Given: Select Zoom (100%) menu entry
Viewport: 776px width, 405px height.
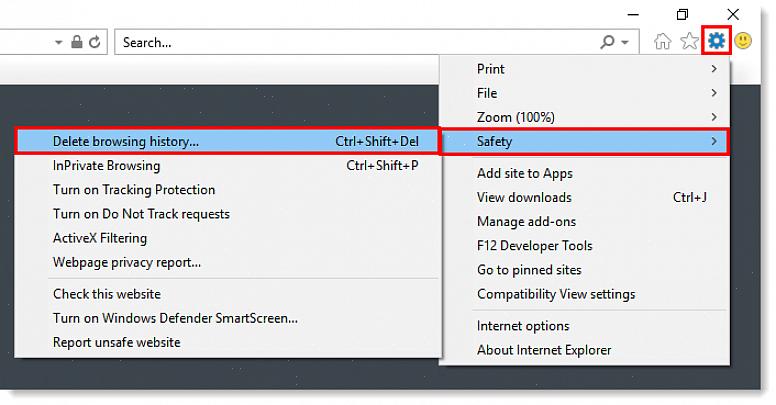Looking at the screenshot, I should (x=584, y=117).
